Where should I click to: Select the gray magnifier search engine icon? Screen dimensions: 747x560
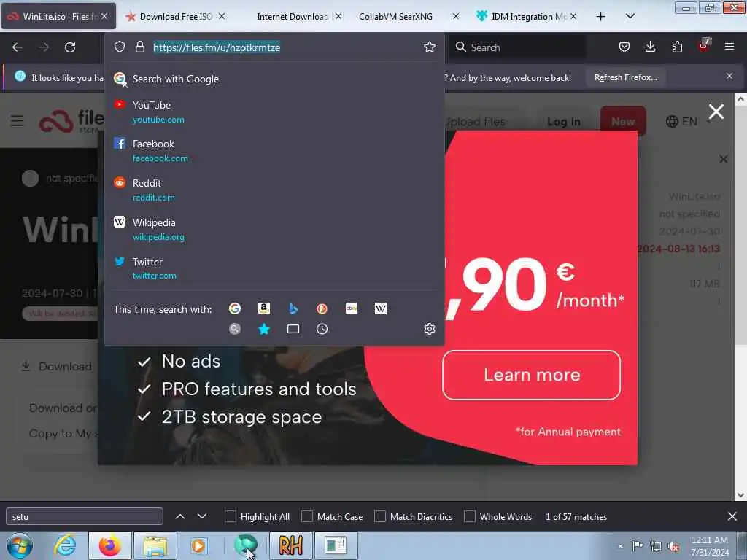click(x=235, y=329)
